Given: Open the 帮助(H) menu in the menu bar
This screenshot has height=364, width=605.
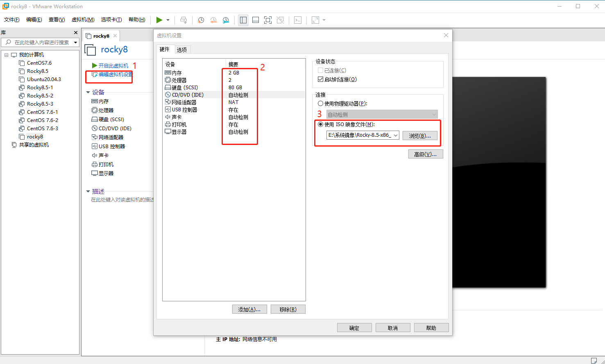Looking at the screenshot, I should (137, 20).
